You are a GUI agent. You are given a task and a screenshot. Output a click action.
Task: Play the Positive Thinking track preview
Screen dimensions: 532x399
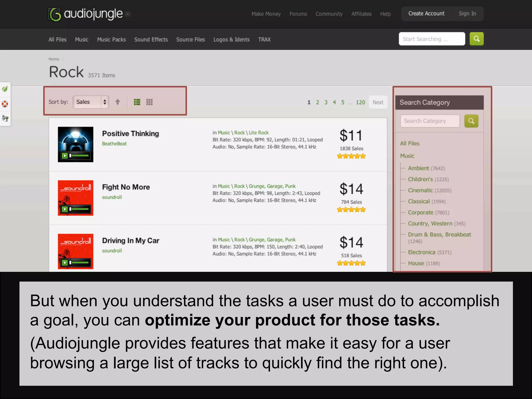pyautogui.click(x=65, y=156)
